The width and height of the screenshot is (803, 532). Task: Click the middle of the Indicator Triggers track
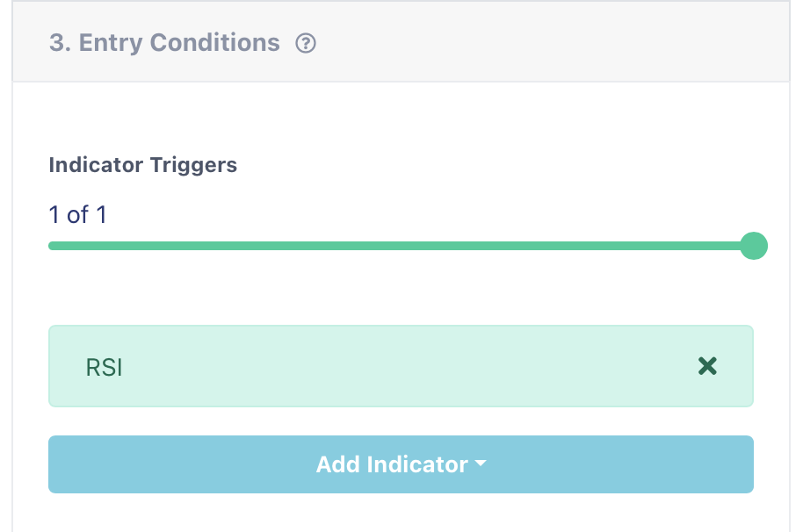[401, 246]
